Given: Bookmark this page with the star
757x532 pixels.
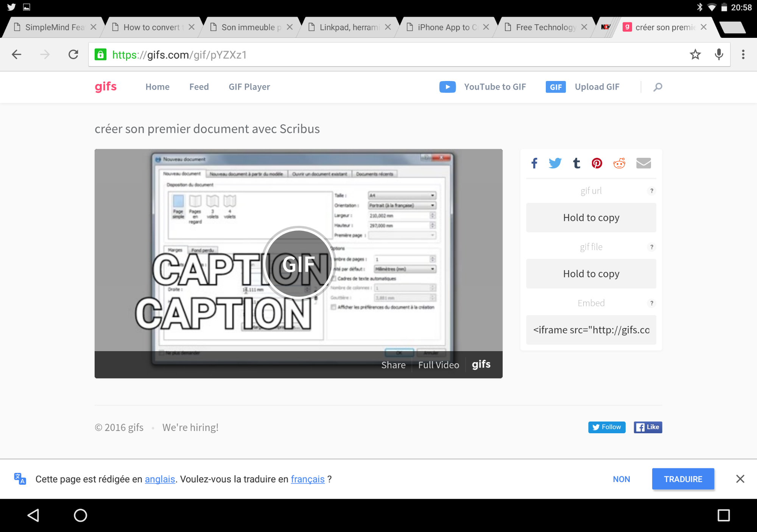Looking at the screenshot, I should [x=695, y=54].
